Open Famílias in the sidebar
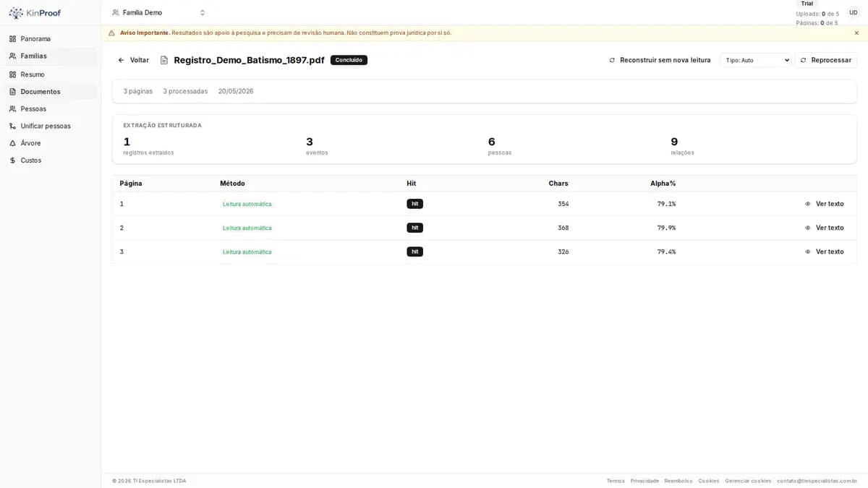 [x=51, y=56]
